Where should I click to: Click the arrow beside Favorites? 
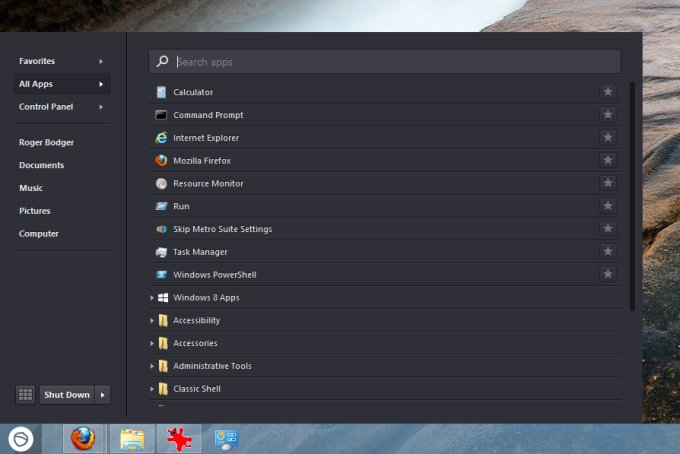pyautogui.click(x=101, y=61)
